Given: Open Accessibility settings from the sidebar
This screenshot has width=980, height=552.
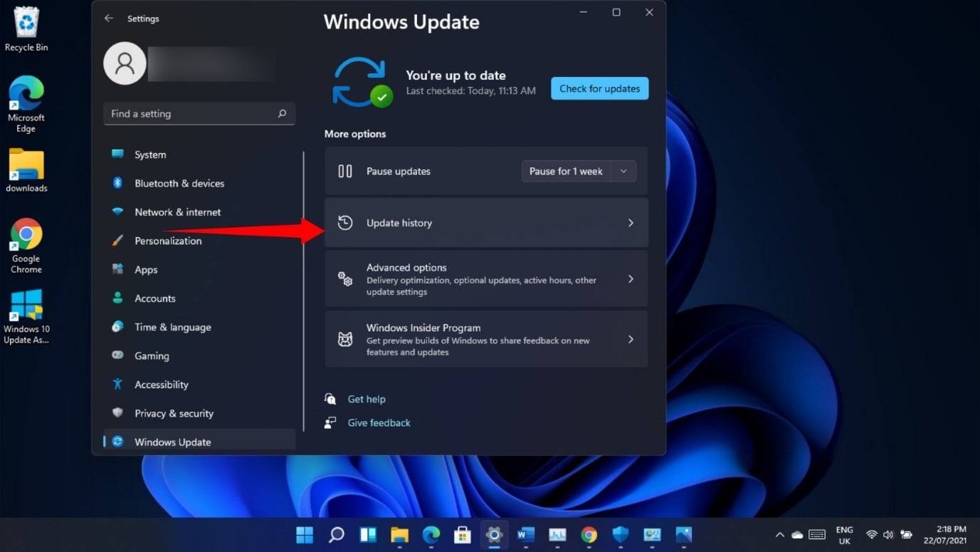Looking at the screenshot, I should pos(160,384).
